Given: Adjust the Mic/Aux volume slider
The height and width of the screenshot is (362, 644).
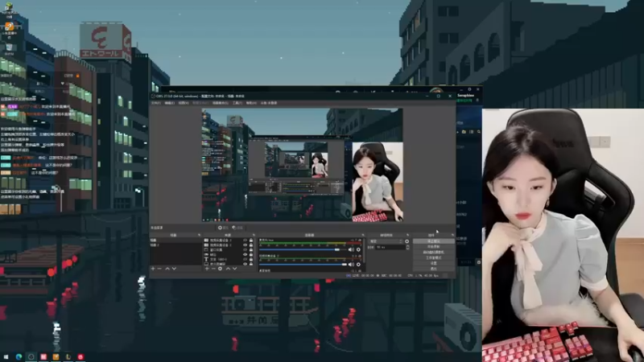Looking at the screenshot, I should pos(303,249).
